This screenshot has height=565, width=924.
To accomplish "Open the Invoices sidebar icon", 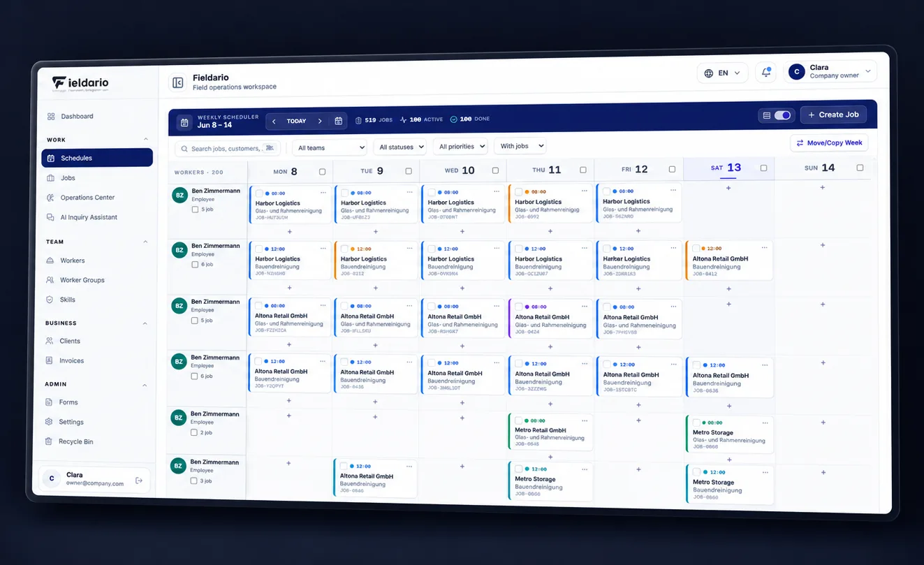I will point(49,360).
